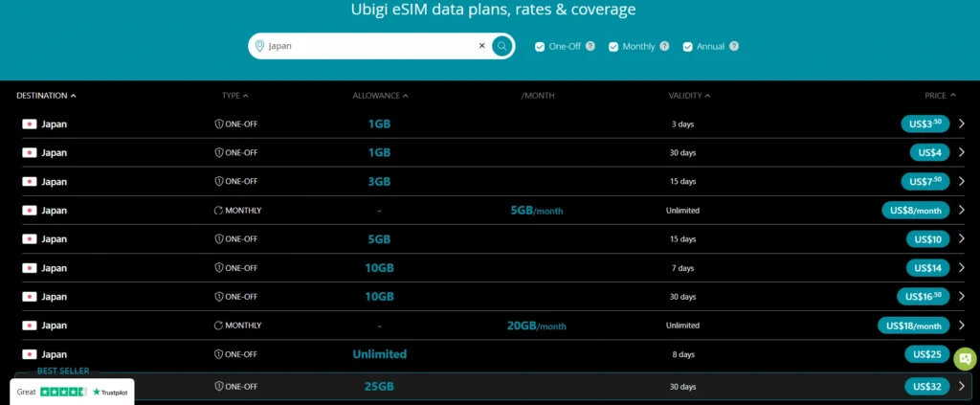
Task: Click the renew icon of the 5GB monthly plan
Action: point(218,211)
